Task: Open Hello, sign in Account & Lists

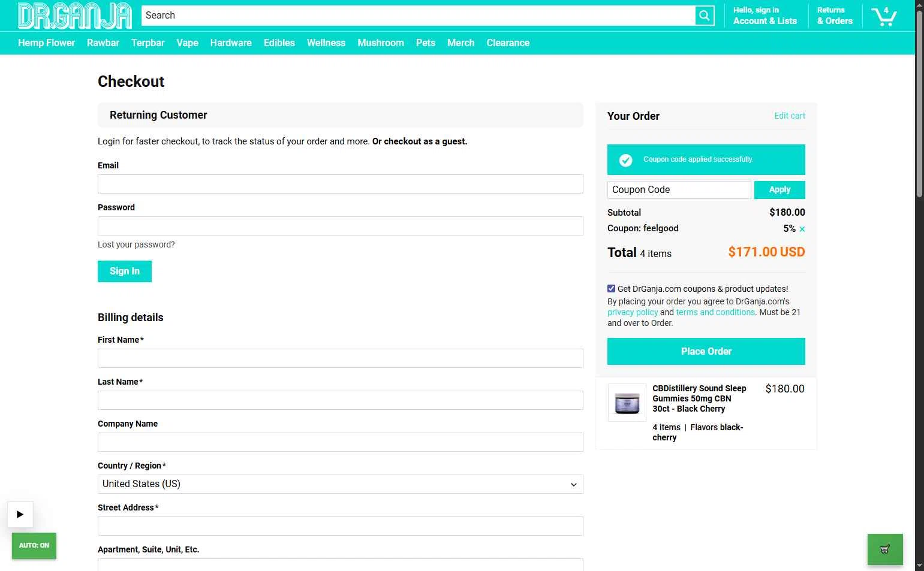Action: (x=765, y=16)
